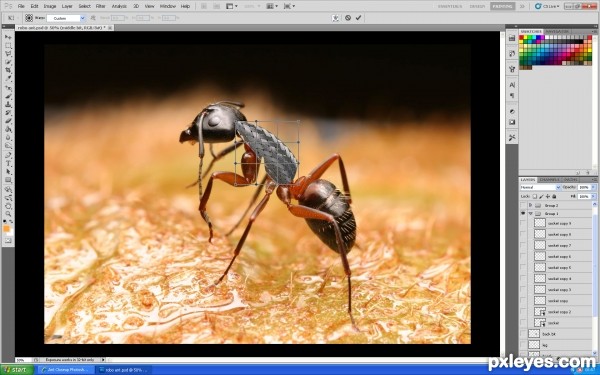The image size is (600, 375).
Task: Select the Path Selection tool
Action: tap(8, 172)
